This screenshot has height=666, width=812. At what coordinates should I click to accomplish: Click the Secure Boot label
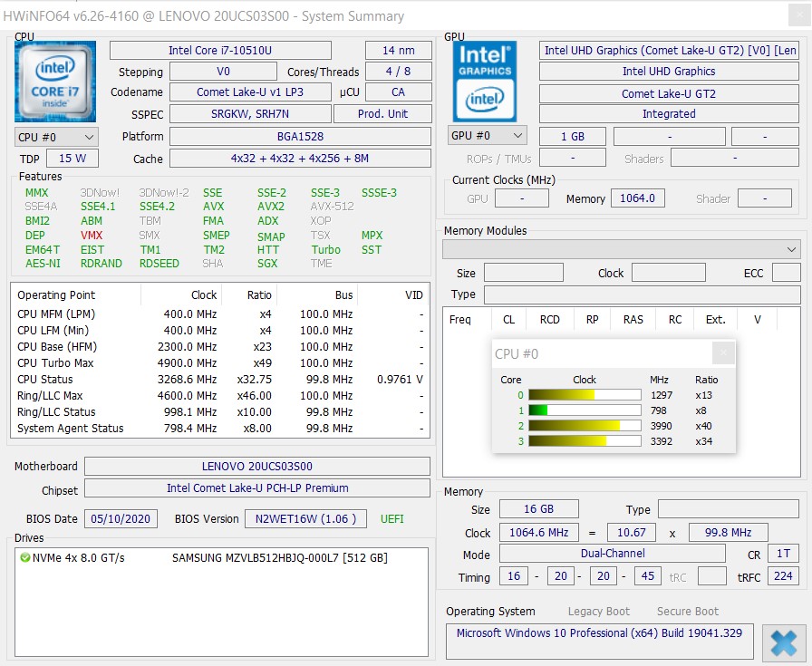coord(688,611)
